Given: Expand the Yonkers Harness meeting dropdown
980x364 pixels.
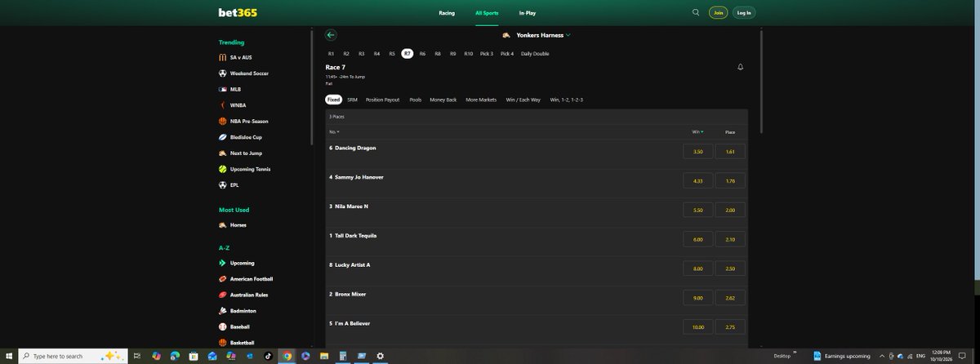Looking at the screenshot, I should (568, 35).
